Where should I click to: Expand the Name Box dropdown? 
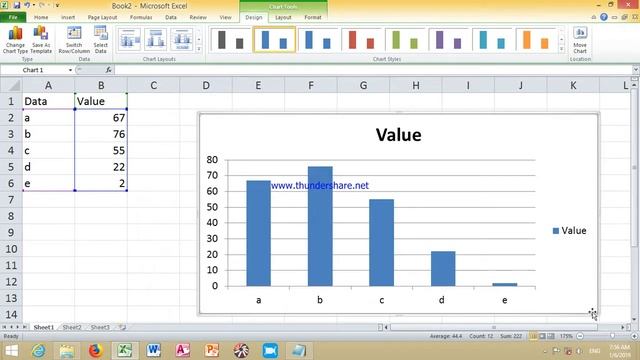70,70
